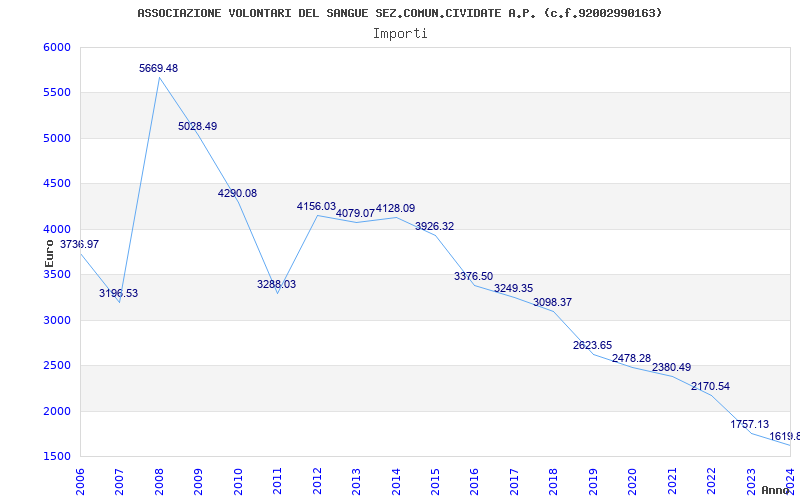Click the x-axis year 2008
The image size is (800, 500).
pos(159,482)
